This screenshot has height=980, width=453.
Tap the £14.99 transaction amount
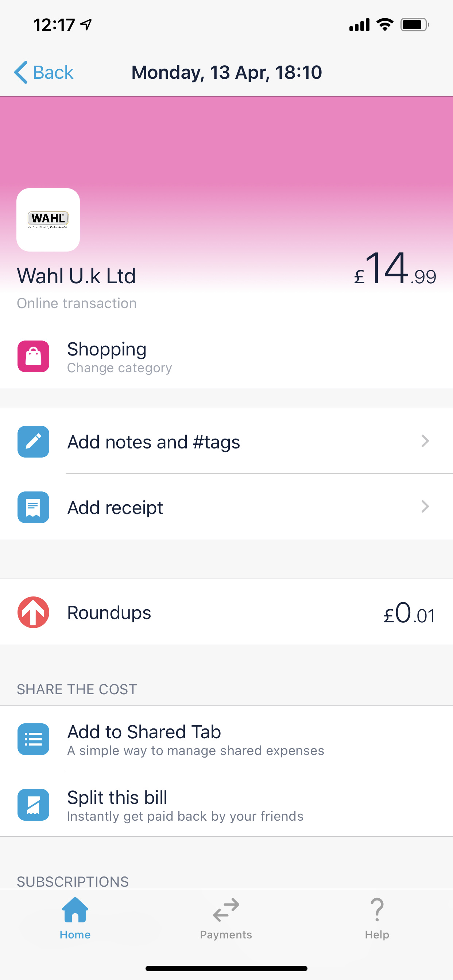point(395,270)
